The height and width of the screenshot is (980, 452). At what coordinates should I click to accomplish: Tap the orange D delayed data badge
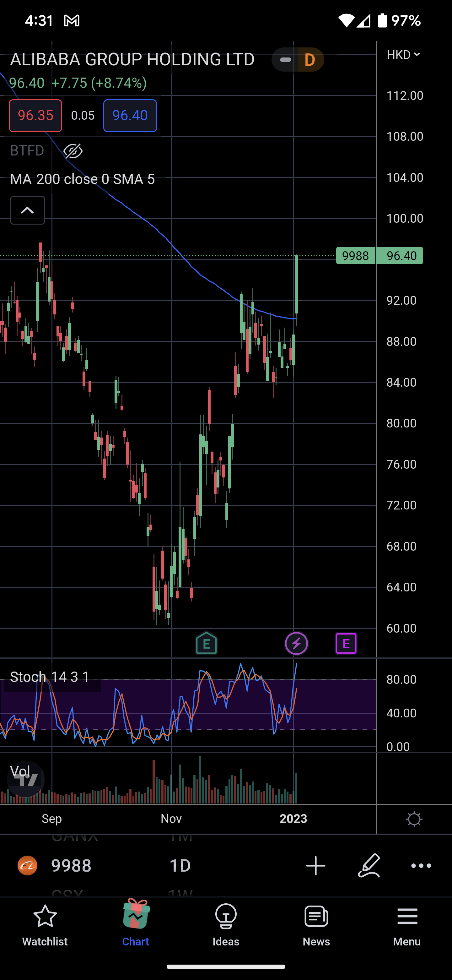310,60
